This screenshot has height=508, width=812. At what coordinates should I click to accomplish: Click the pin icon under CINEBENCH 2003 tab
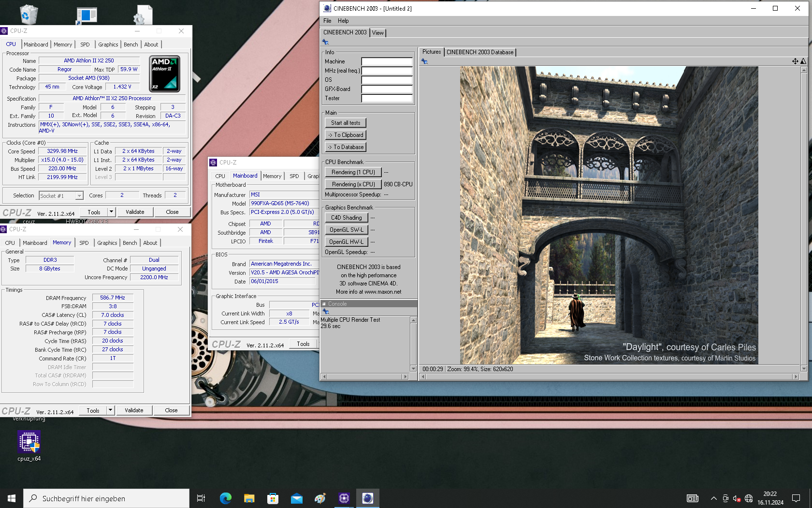point(326,42)
